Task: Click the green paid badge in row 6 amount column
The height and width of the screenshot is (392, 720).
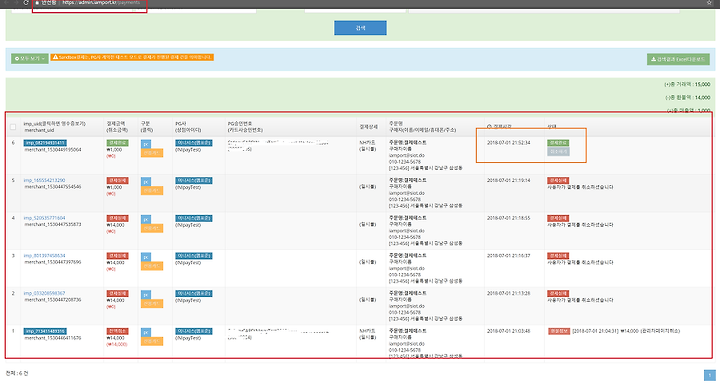Action: (117, 143)
